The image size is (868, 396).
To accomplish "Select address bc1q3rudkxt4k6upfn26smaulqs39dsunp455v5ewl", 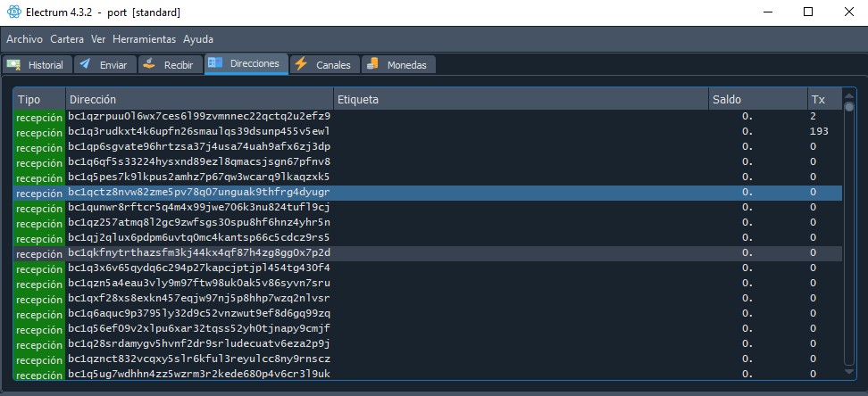I will (199, 132).
